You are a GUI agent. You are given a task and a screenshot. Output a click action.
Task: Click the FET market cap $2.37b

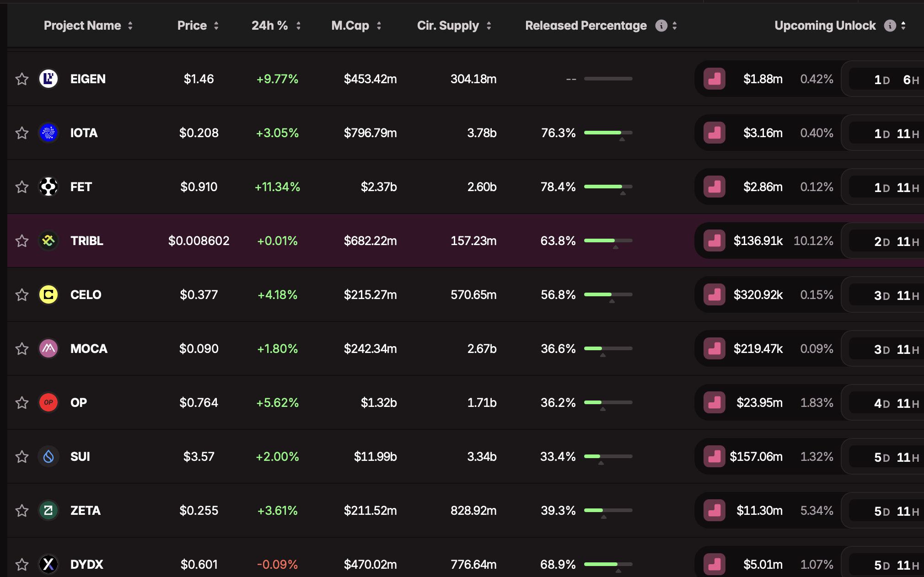(379, 187)
